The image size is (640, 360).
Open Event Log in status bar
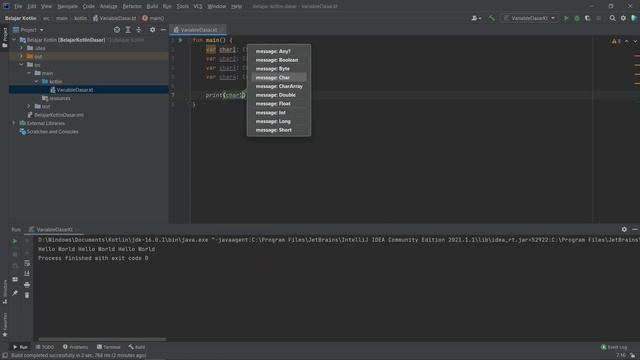point(614,347)
